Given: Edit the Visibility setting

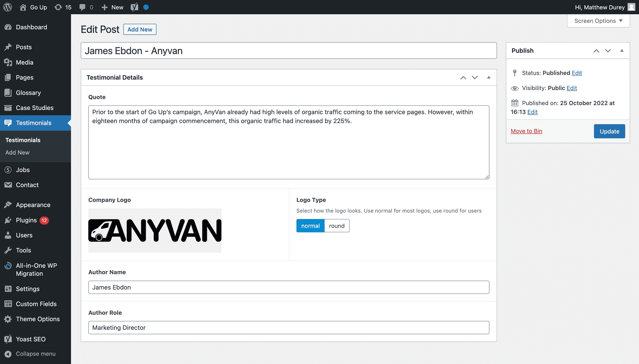Looking at the screenshot, I should tap(572, 88).
